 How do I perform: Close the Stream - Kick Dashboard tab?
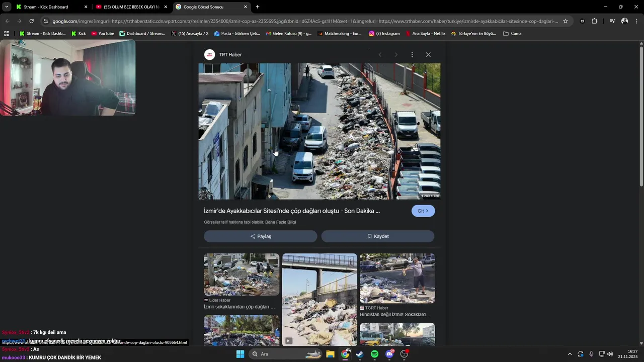(86, 7)
